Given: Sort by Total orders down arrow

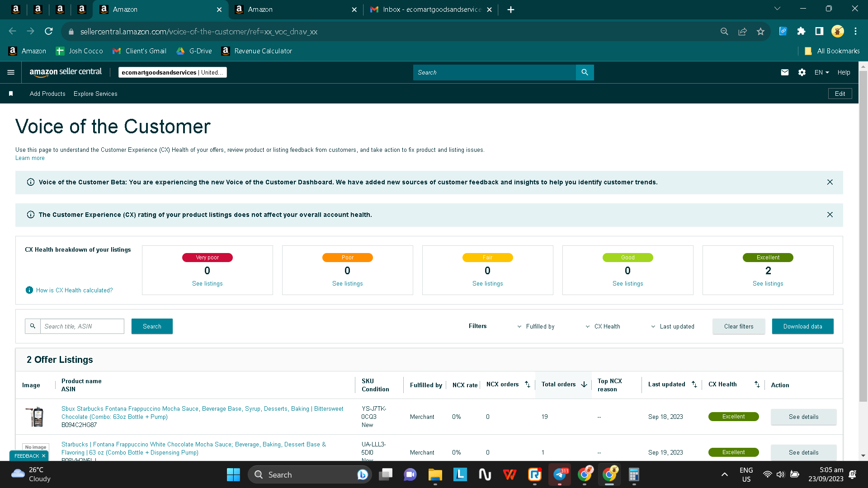Looking at the screenshot, I should [x=584, y=384].
